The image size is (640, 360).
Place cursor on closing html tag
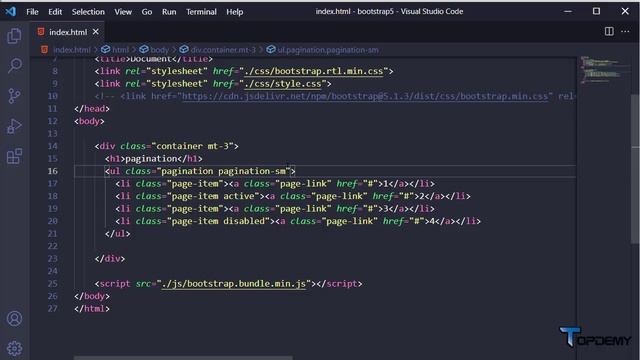(x=92, y=309)
